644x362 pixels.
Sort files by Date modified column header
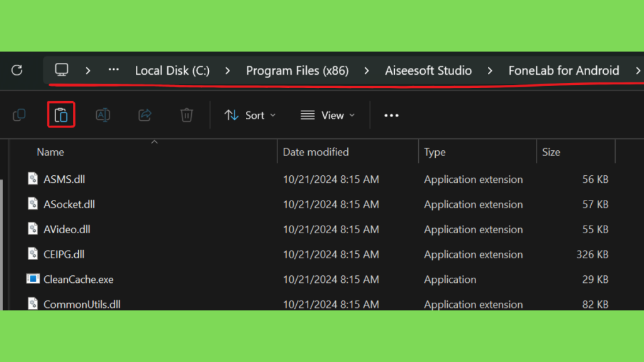click(316, 152)
